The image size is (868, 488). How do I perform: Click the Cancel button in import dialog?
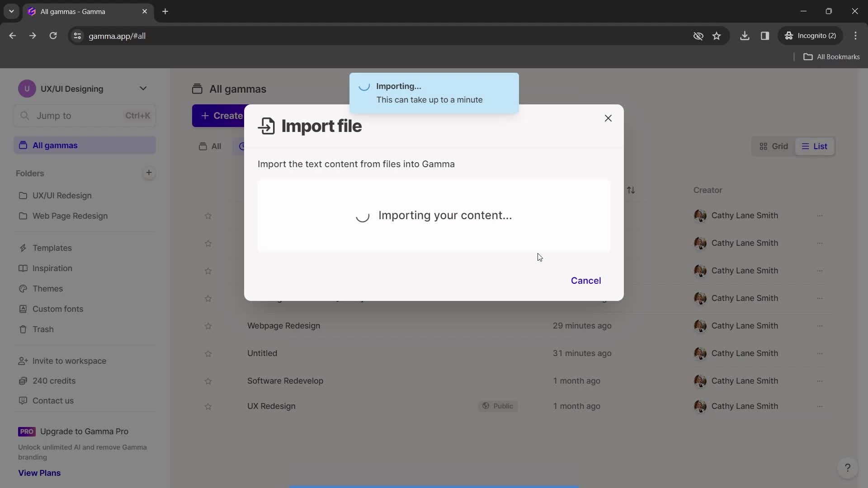(585, 281)
